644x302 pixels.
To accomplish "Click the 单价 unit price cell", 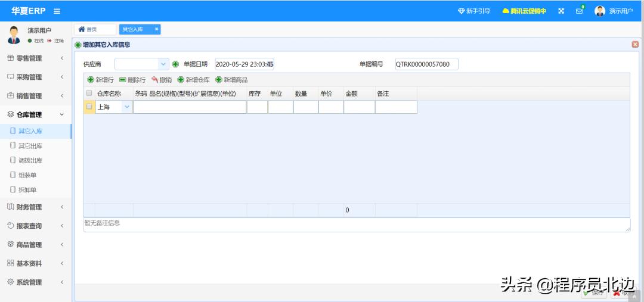I will tap(331, 107).
